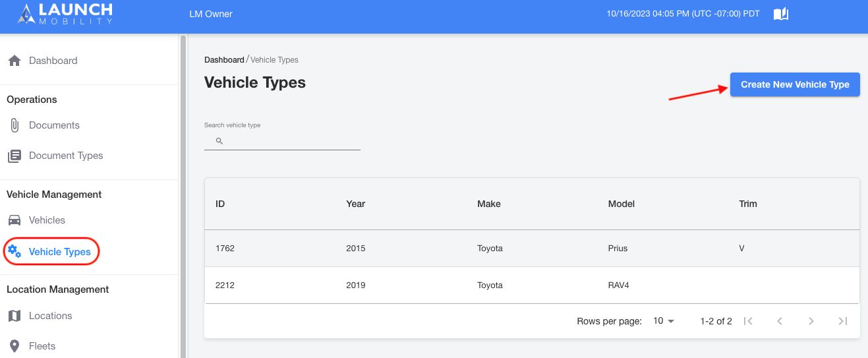Follow the Dashboard breadcrumb link
The height and width of the screenshot is (358, 868).
[x=224, y=60]
